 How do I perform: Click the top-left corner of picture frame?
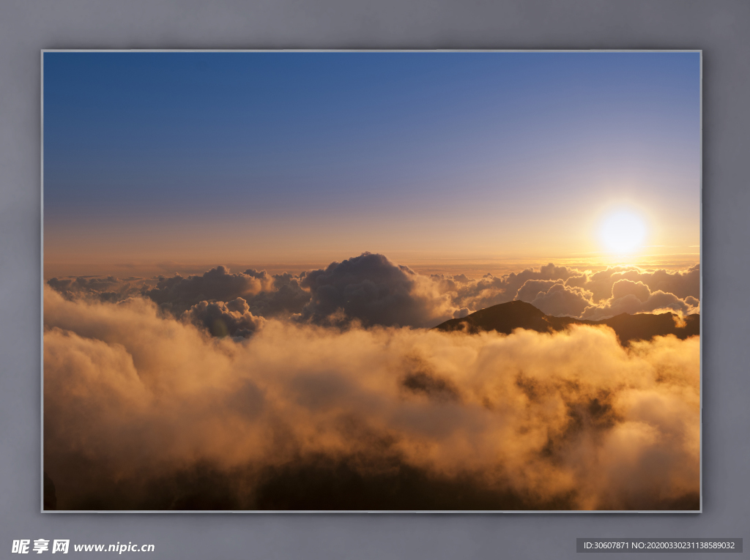[43, 52]
